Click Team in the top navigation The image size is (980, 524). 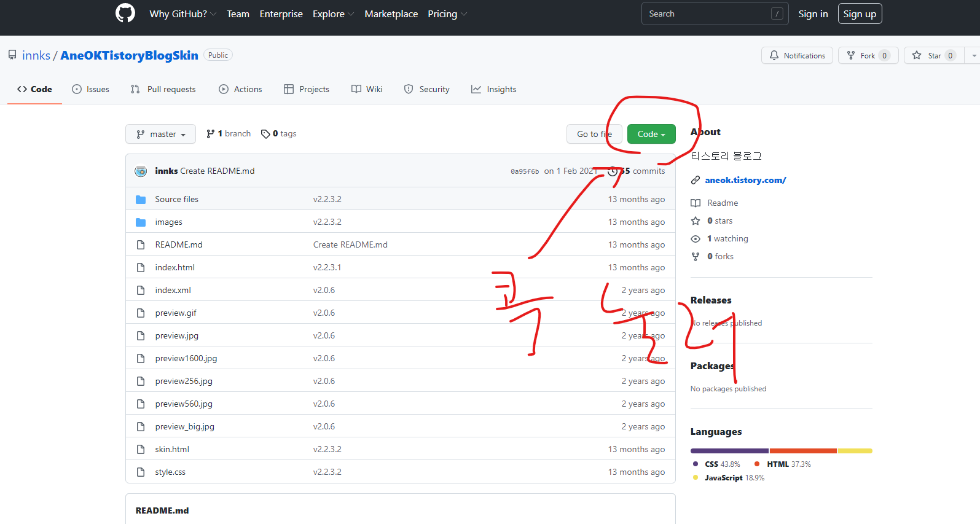point(238,14)
